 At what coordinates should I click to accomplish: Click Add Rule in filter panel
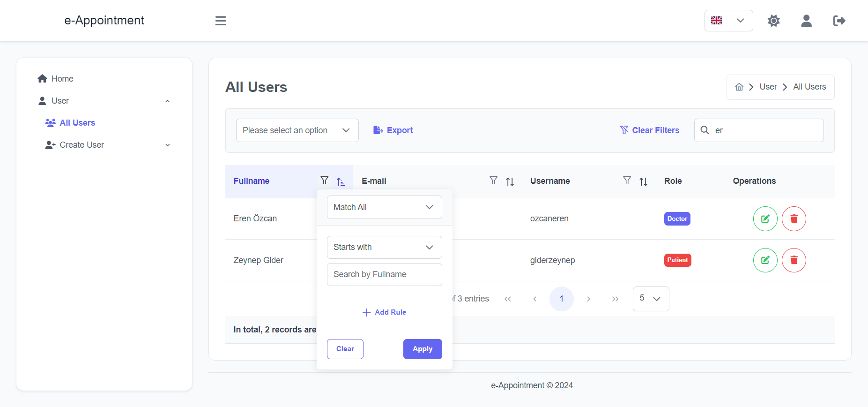point(384,312)
